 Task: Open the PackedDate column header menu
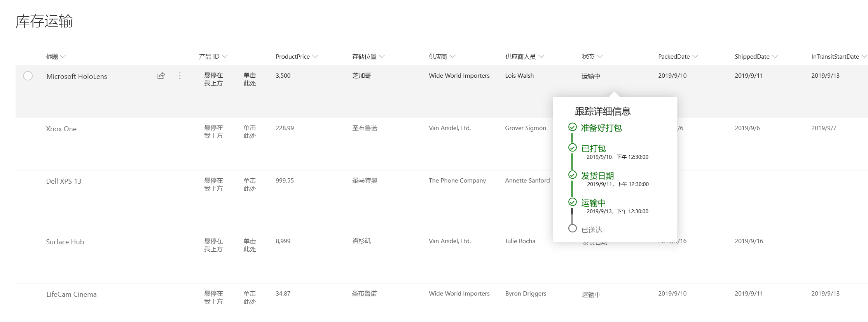[x=678, y=57]
